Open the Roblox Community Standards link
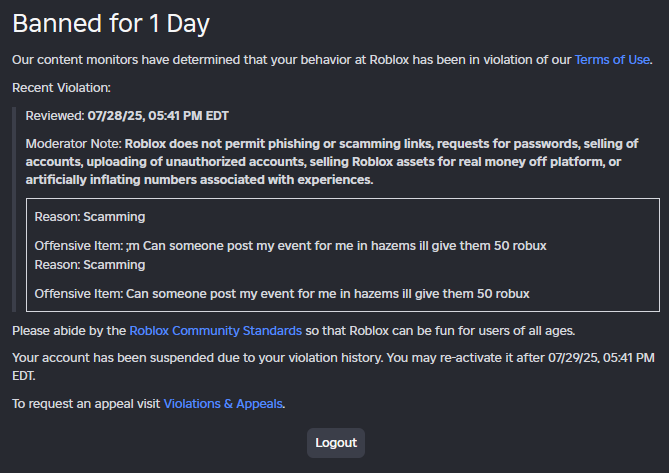This screenshot has height=473, width=669. (x=215, y=330)
